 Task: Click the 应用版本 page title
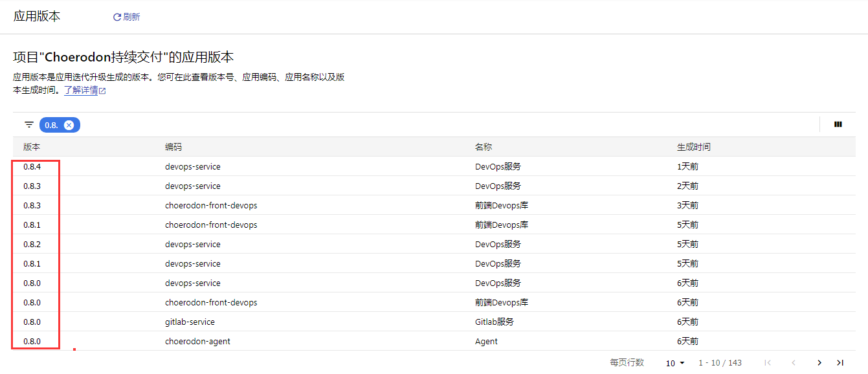[37, 17]
